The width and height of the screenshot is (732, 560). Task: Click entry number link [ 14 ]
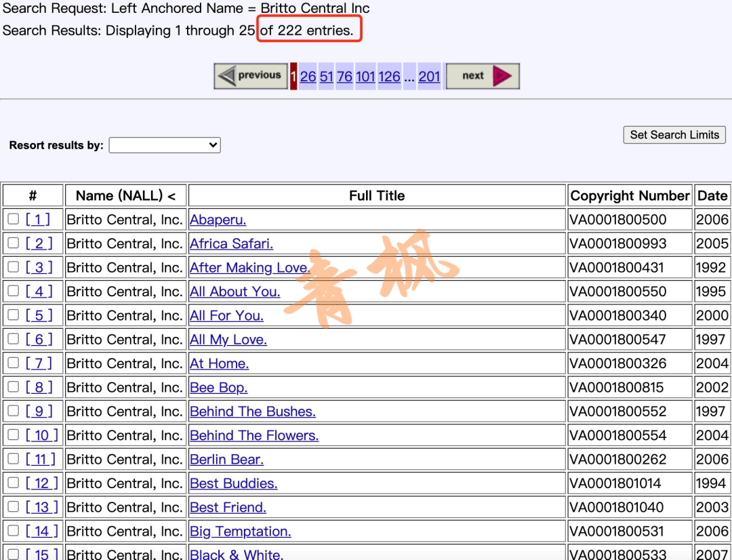coord(41,531)
